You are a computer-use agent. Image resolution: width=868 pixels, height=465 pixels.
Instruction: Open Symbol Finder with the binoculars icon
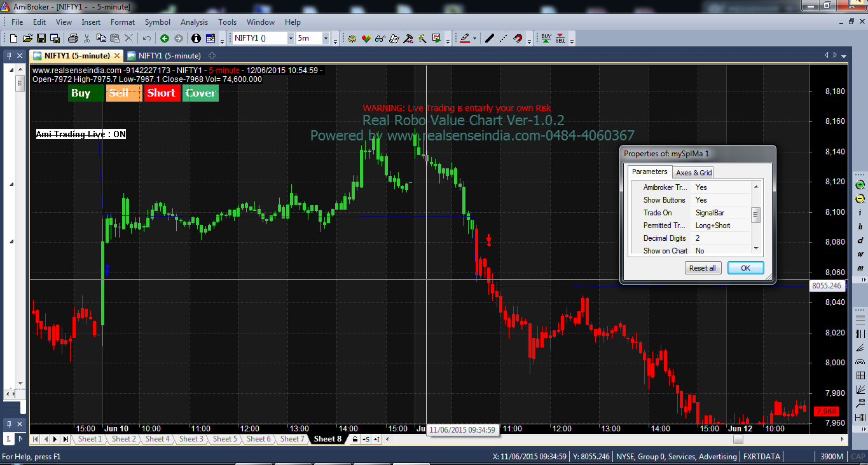coord(380,38)
